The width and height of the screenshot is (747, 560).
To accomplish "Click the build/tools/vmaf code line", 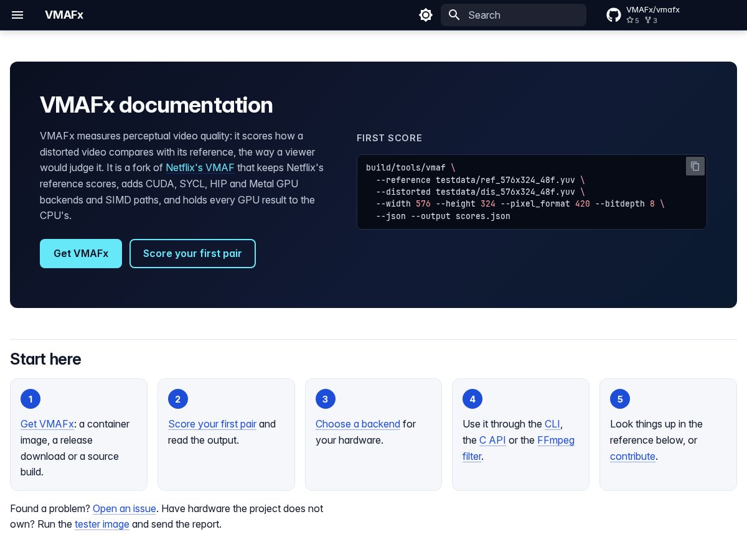I will (411, 167).
